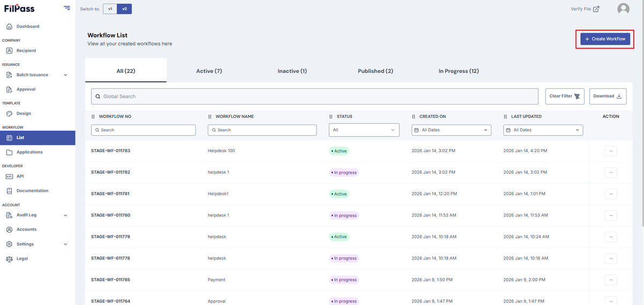The image size is (644, 305).
Task: Click the Clear Filter button
Action: pos(565,96)
